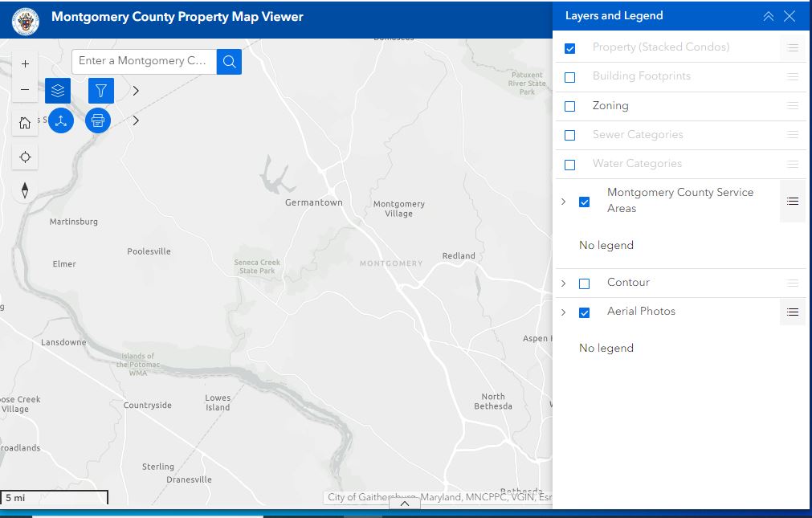Enable the Zoning layer checkbox
The width and height of the screenshot is (812, 518).
(x=570, y=106)
